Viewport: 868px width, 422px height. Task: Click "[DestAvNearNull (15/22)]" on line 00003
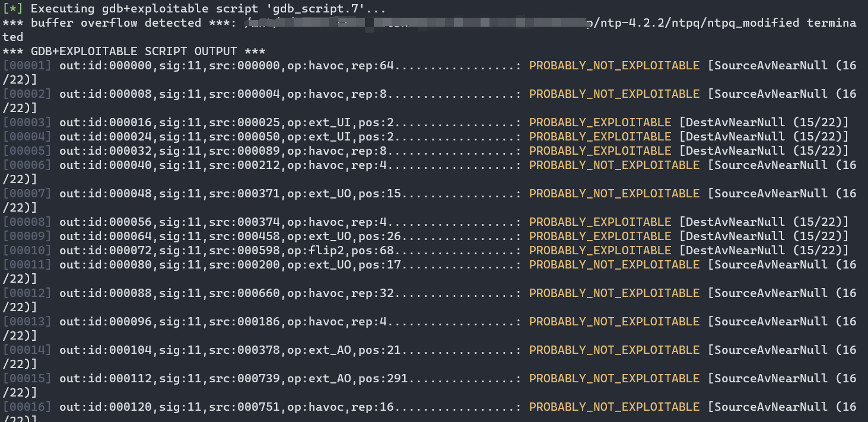coord(764,123)
